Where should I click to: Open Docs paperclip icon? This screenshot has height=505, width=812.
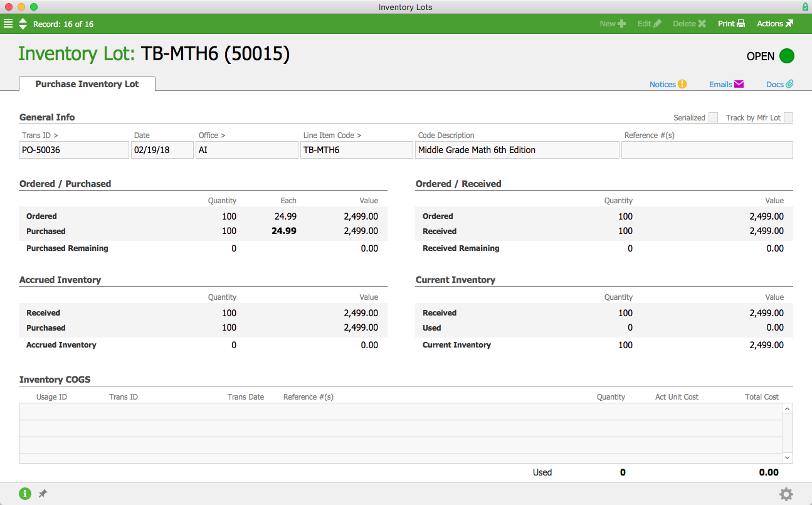[x=790, y=84]
